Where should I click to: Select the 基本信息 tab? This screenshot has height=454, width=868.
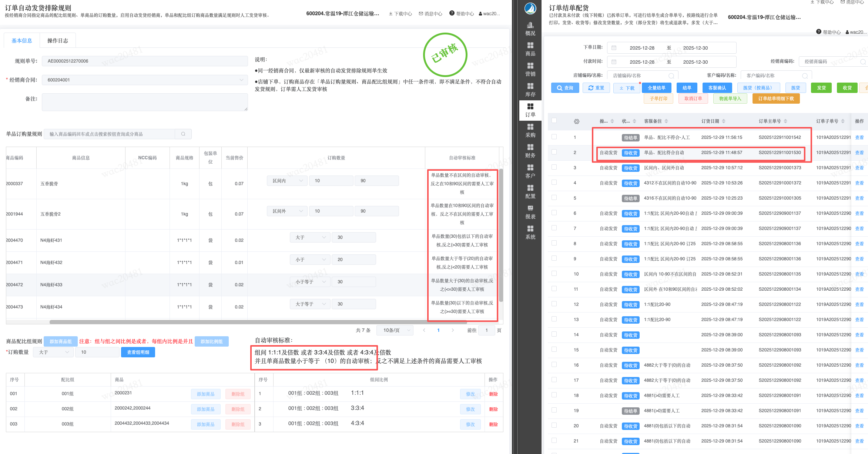(22, 41)
